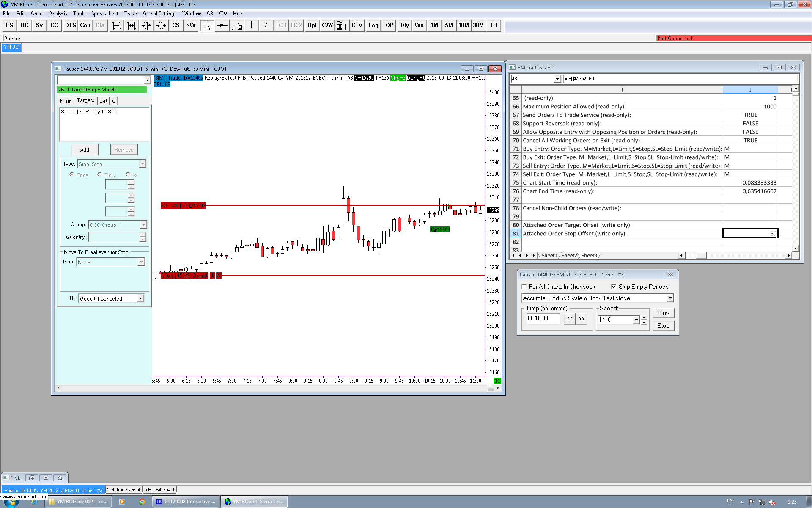Click the tool values window grid icon
812x508 pixels.
point(342,25)
